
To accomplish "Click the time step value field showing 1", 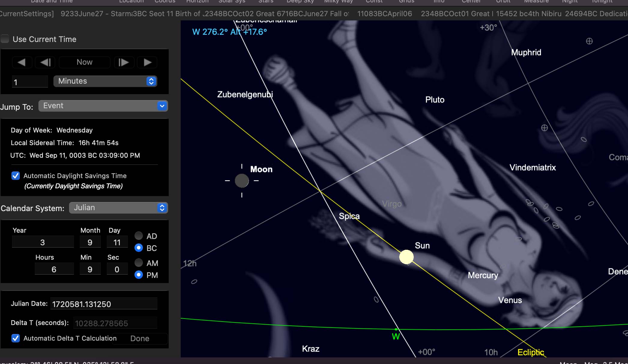I will tap(30, 82).
